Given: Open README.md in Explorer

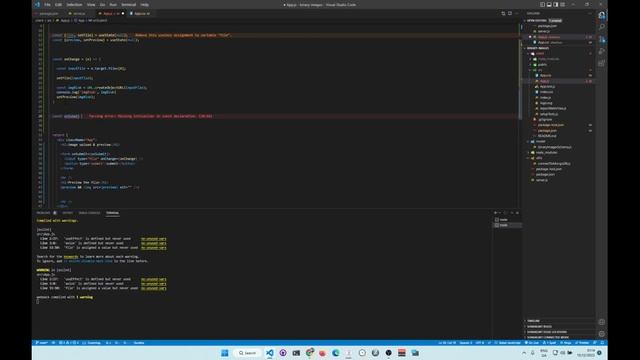Looking at the screenshot, I should pos(547,136).
